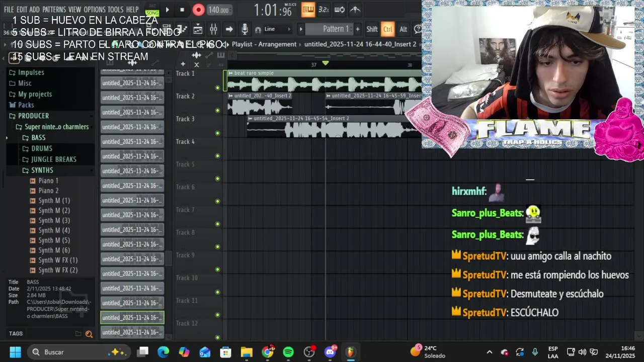This screenshot has height=362, width=644.
Task: Toggle the Shift modifier button
Action: point(372,29)
